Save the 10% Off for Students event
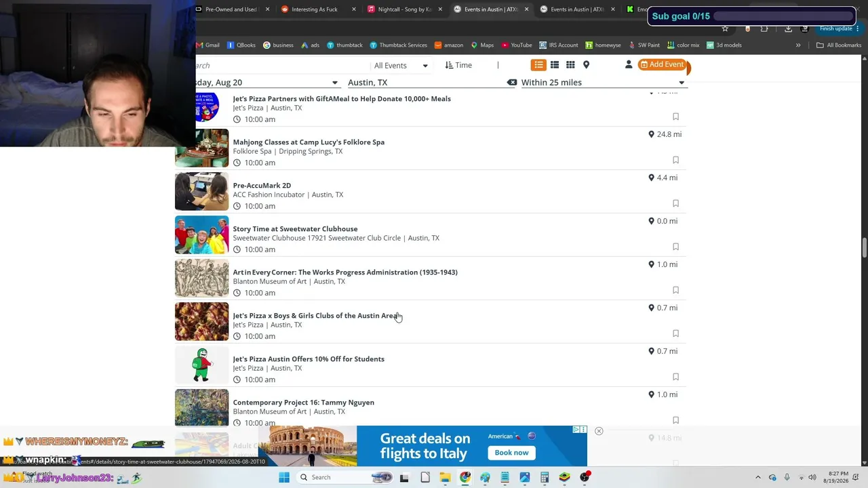The width and height of the screenshot is (868, 488). click(675, 377)
